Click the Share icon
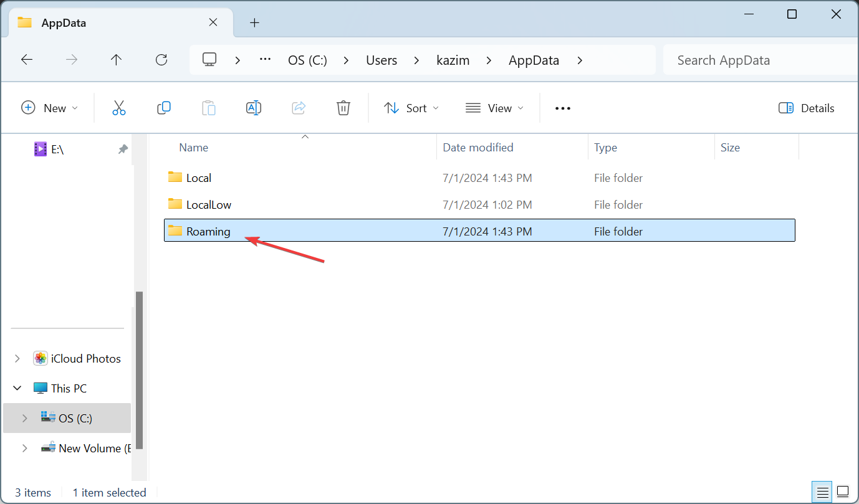 (299, 108)
